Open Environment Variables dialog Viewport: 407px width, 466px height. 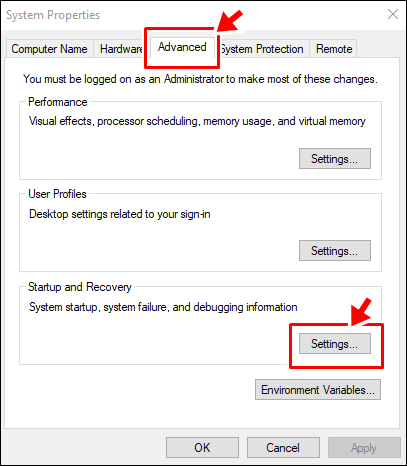click(x=318, y=389)
